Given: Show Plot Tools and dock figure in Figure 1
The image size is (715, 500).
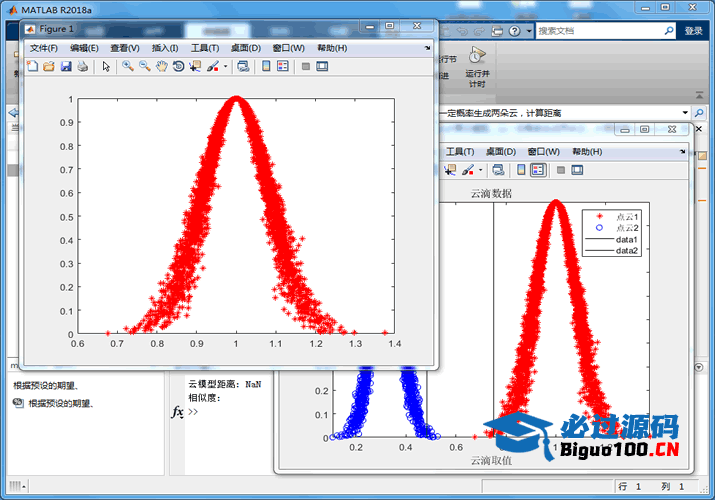Looking at the screenshot, I should coord(322,67).
